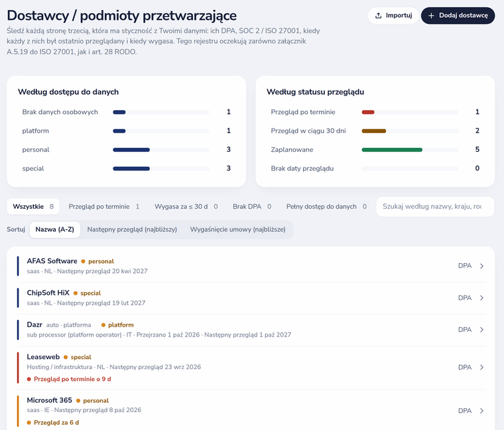The height and width of the screenshot is (430, 504).
Task: Open the AFAS Software supplier name
Action: pos(52,261)
